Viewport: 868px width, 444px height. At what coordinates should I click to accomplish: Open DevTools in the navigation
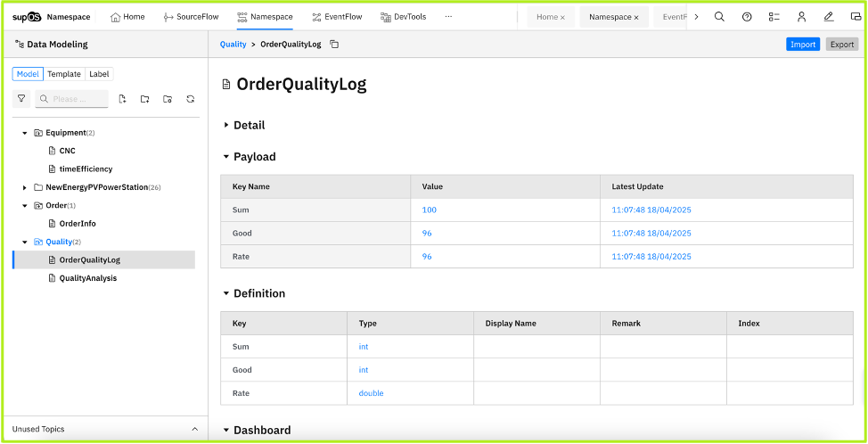click(x=404, y=17)
